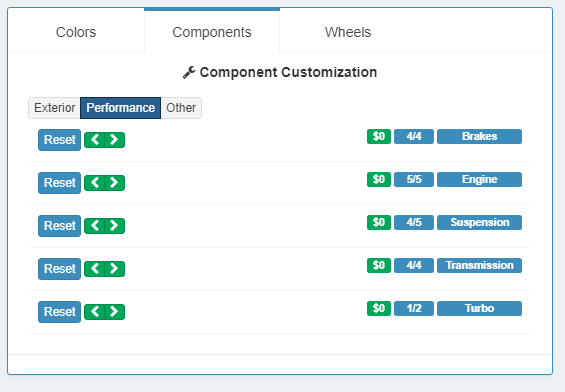Click the 4/5 level badge for Suspension
Viewport: 565px width, 392px height.
(414, 222)
